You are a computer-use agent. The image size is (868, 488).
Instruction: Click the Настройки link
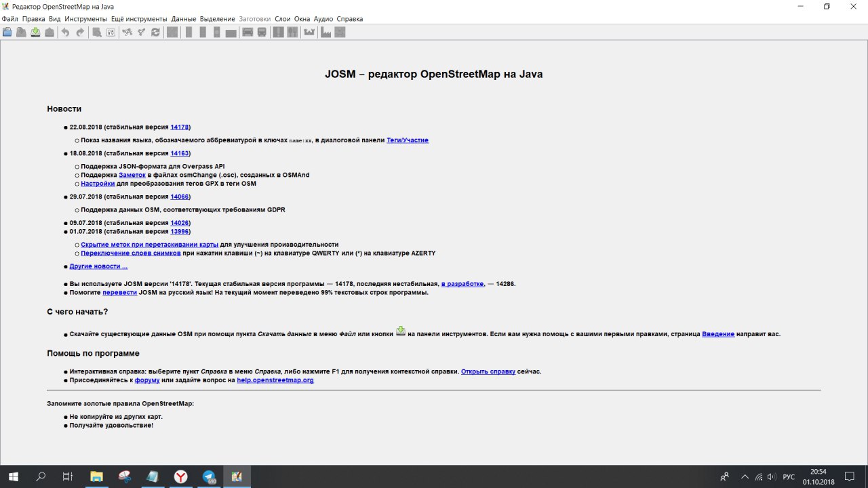[98, 184]
